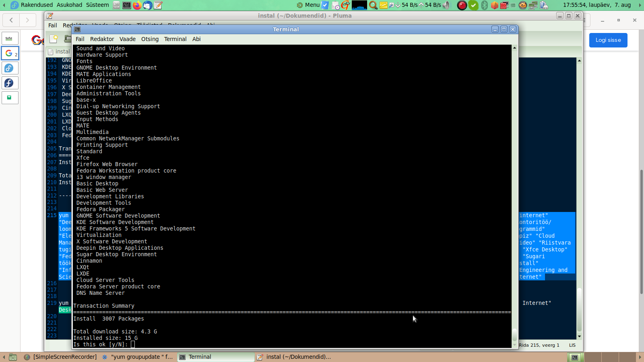
Task: Click the orange cube tray icon
Action: 495,5
